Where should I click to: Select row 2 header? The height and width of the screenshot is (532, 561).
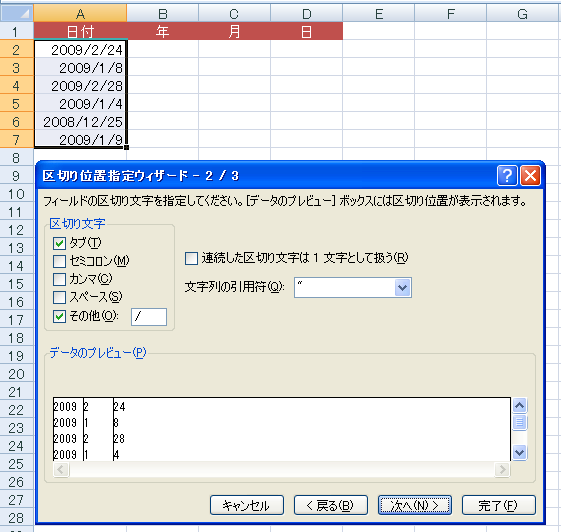[x=16, y=49]
